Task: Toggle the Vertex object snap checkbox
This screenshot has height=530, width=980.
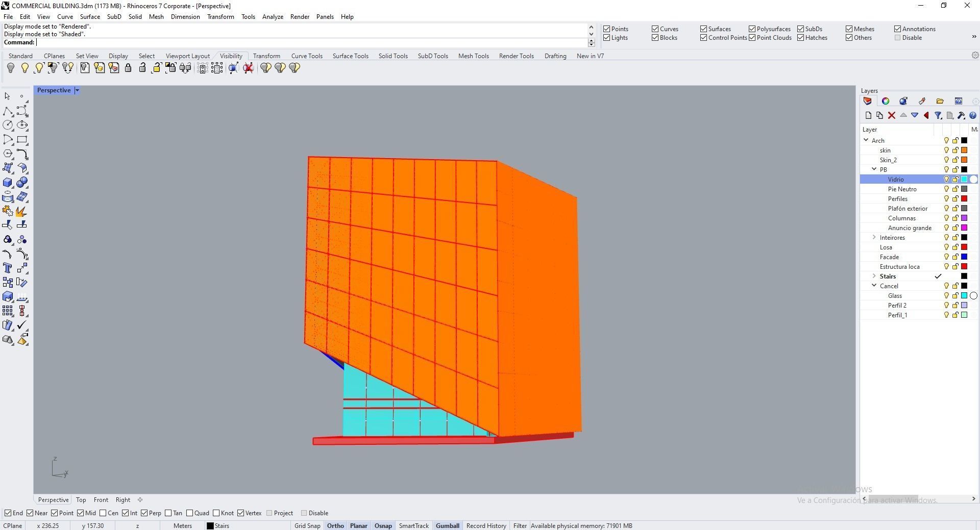Action: (241, 513)
